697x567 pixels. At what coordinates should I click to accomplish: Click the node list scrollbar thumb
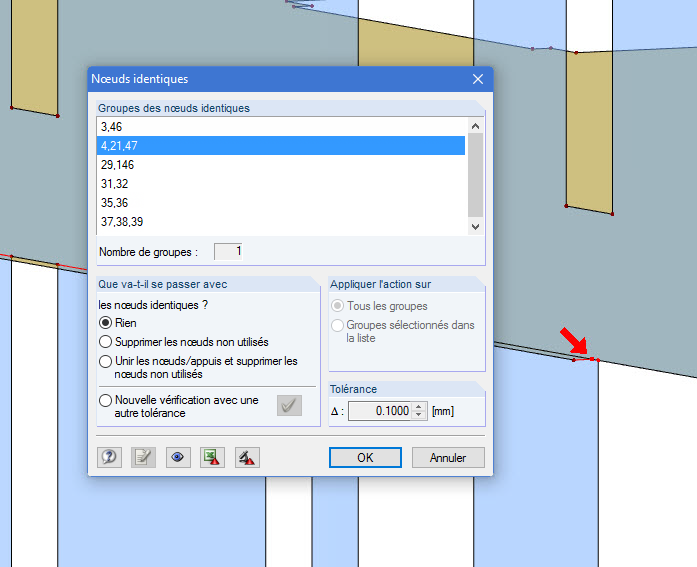pyautogui.click(x=475, y=175)
